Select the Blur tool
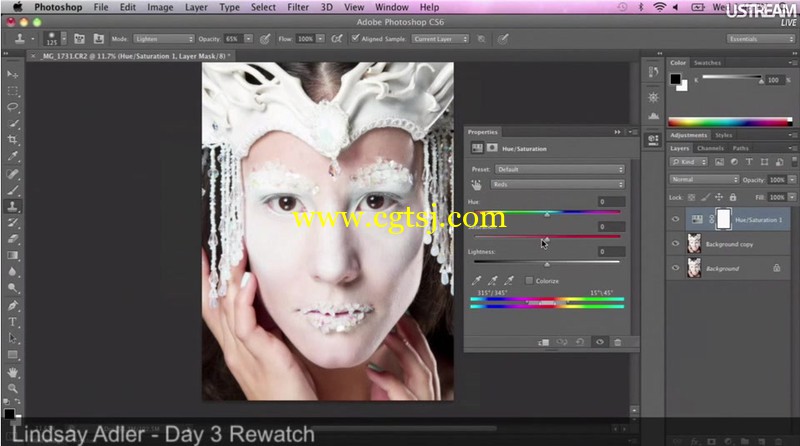This screenshot has width=800, height=446. tap(13, 271)
